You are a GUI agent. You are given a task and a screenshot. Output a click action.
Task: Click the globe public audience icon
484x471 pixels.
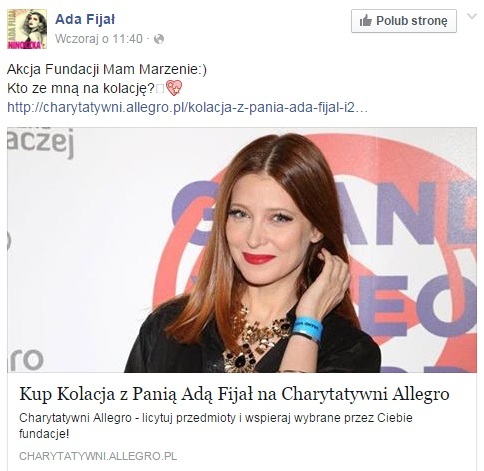click(159, 39)
